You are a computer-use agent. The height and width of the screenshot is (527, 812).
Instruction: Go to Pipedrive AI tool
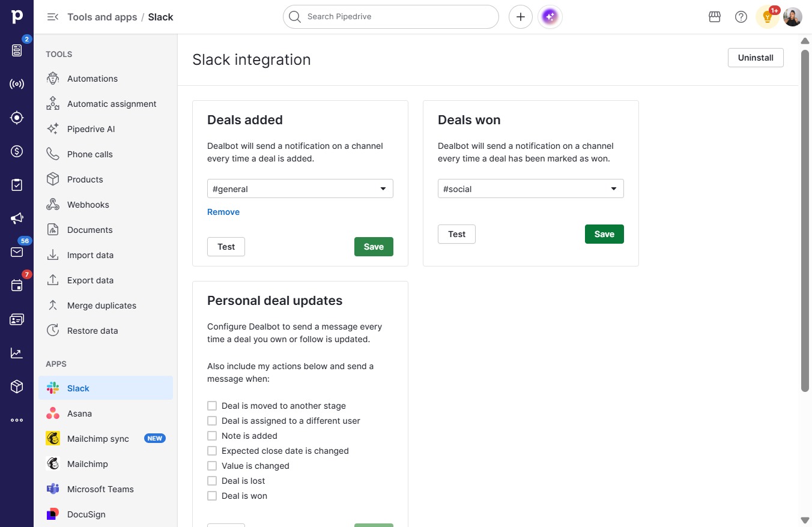tap(106, 129)
